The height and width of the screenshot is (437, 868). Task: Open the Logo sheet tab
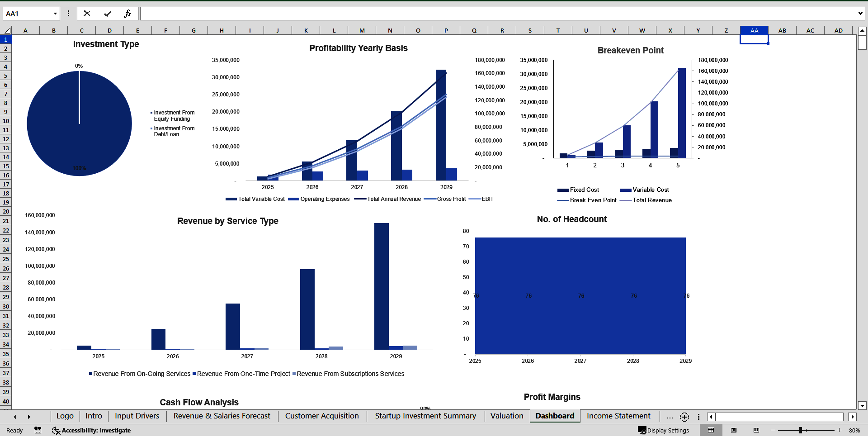[x=65, y=416]
